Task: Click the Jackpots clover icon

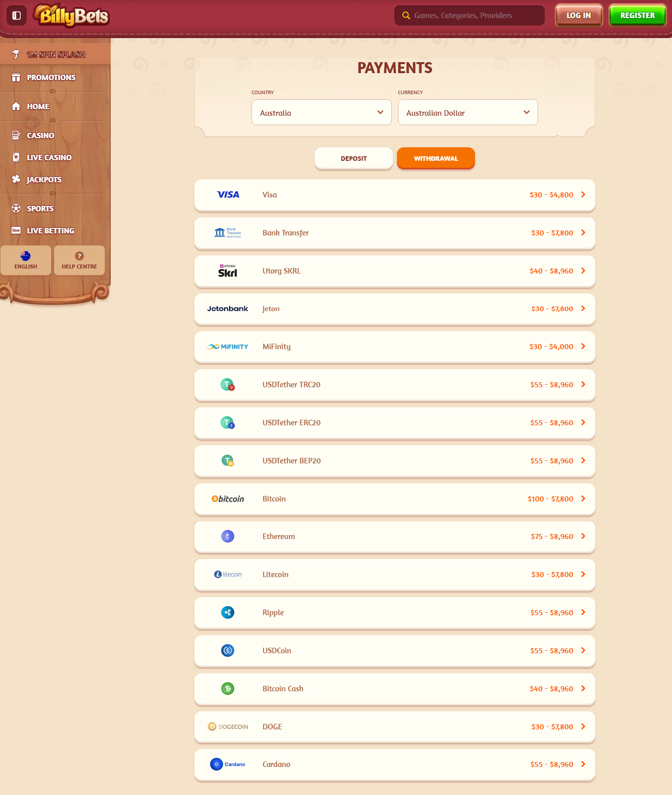Action: 16,179
